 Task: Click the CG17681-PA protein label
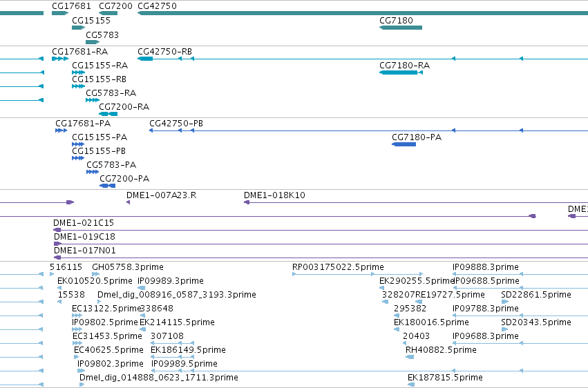coord(83,123)
